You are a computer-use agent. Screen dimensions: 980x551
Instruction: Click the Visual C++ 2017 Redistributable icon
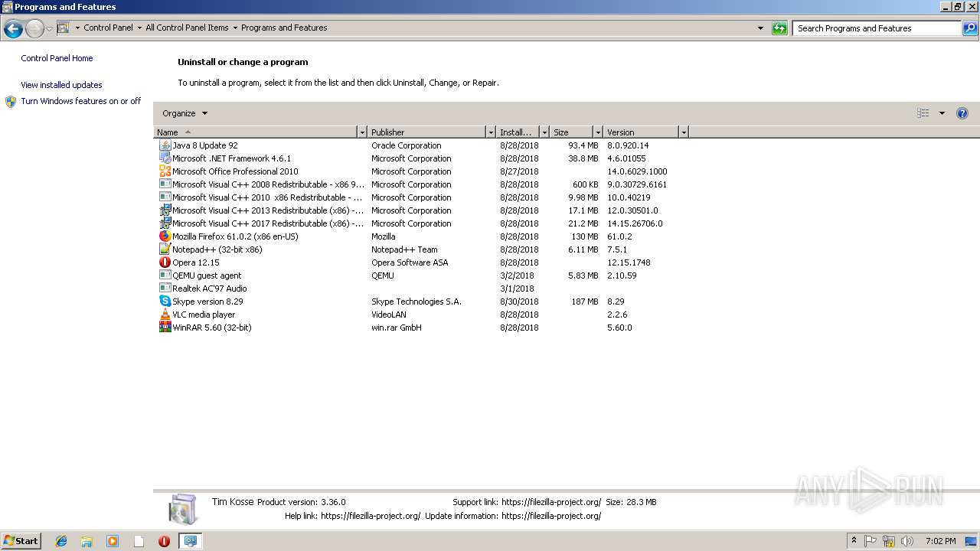pos(165,223)
